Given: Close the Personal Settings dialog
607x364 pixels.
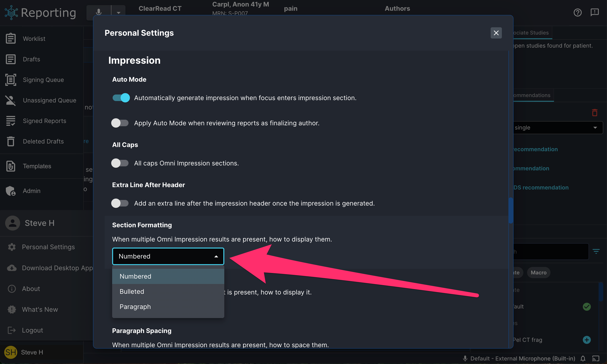Looking at the screenshot, I should pos(496,33).
